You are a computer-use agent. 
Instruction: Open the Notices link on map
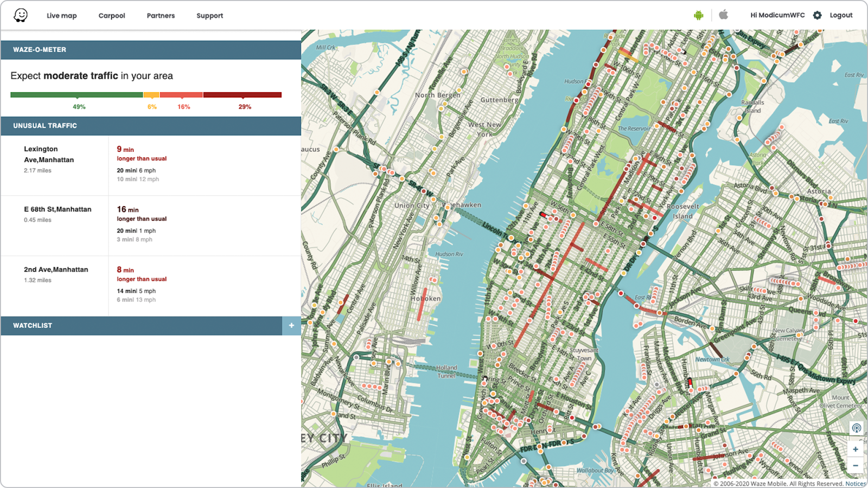[856, 484]
